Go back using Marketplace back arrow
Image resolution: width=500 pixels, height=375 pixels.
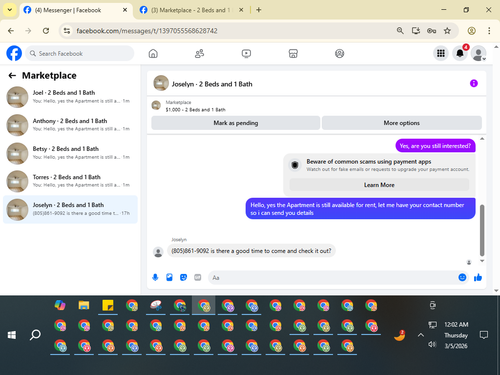(12, 76)
